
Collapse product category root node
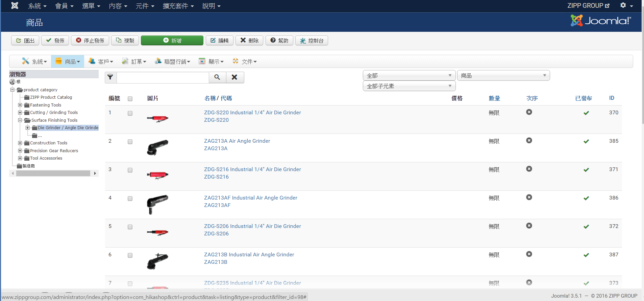[12, 90]
